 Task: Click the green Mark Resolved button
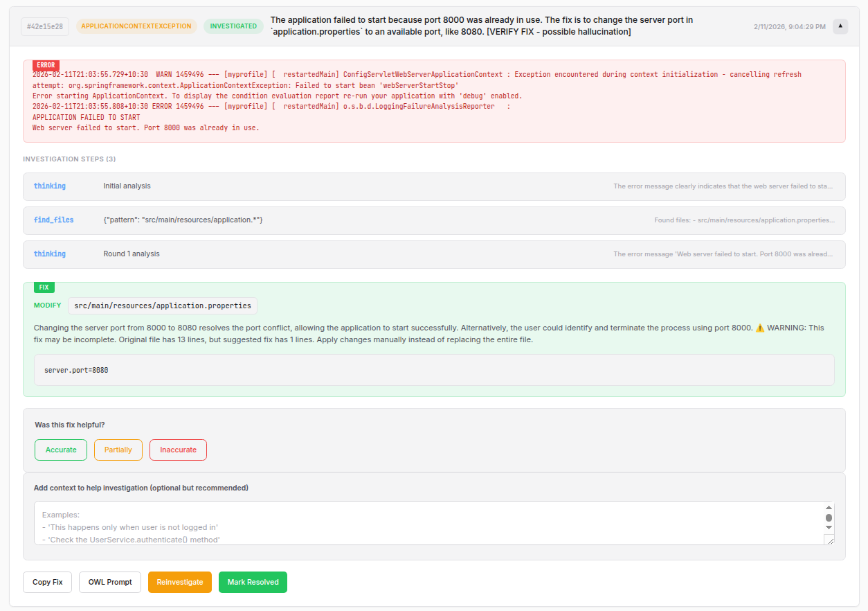click(x=253, y=582)
